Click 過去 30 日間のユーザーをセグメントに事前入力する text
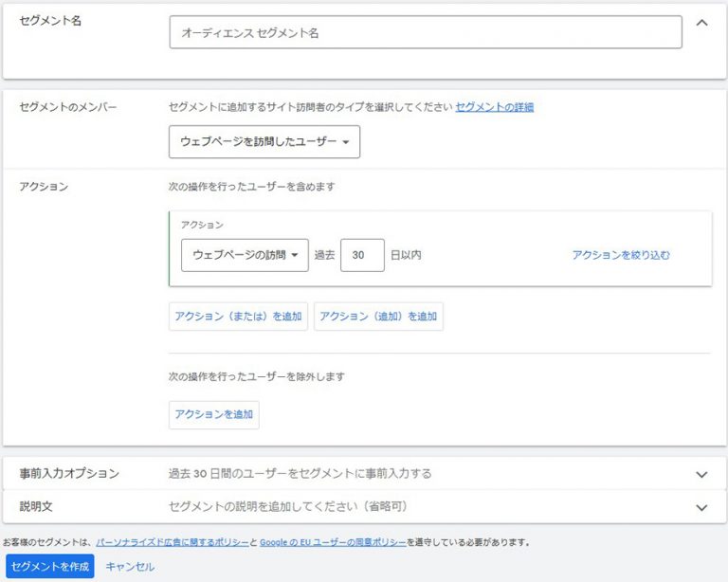This screenshot has height=582, width=728. coord(300,473)
